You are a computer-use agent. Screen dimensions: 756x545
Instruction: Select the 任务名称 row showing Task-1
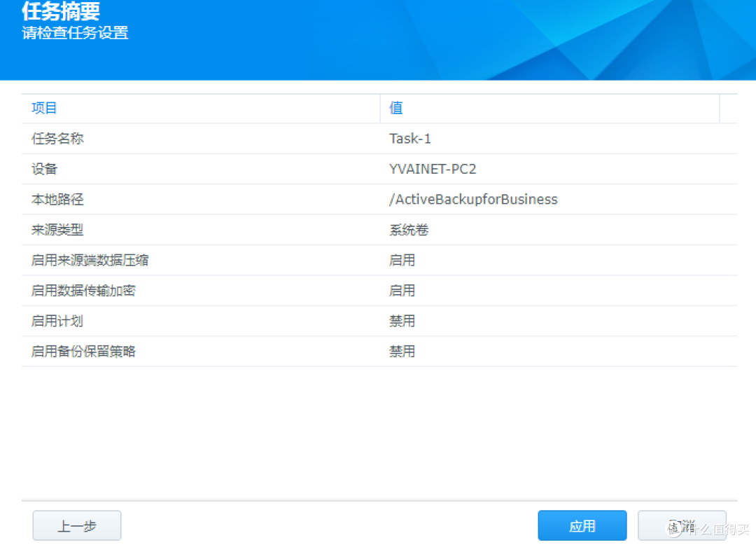coord(210,139)
